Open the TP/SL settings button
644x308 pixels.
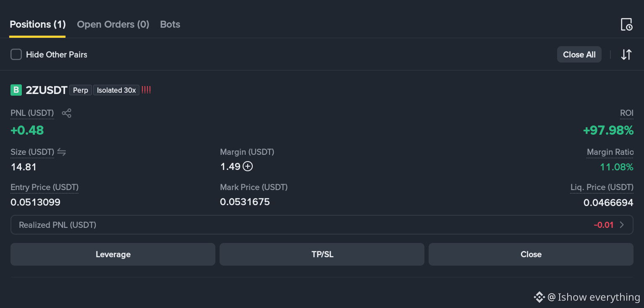pyautogui.click(x=322, y=254)
